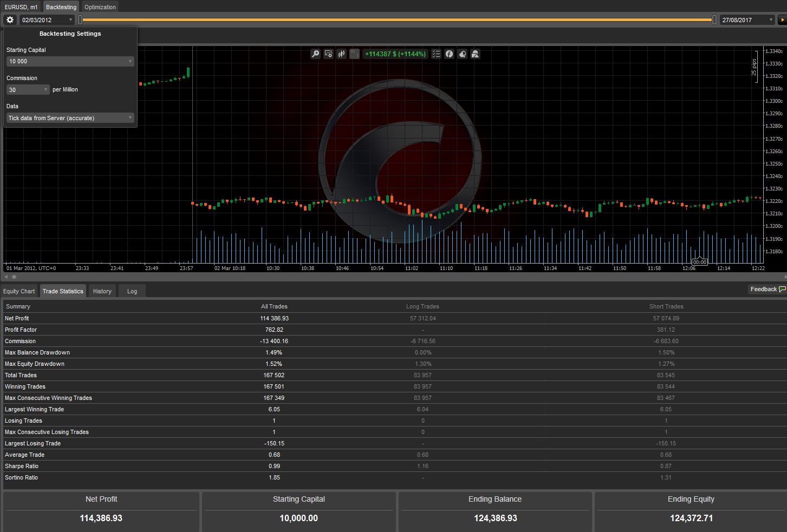Click left handle of date range slider
This screenshot has width=787, height=532.
[x=80, y=20]
